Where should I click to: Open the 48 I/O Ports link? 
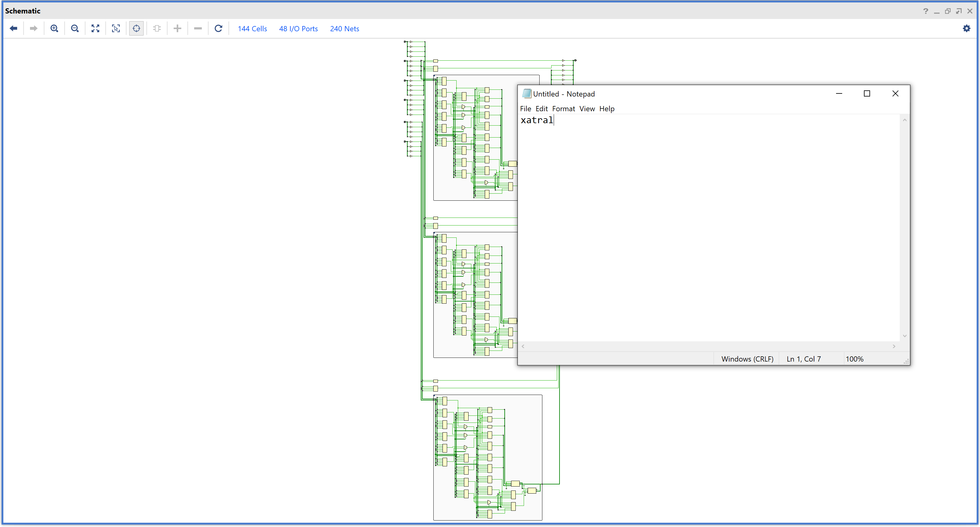coord(298,29)
